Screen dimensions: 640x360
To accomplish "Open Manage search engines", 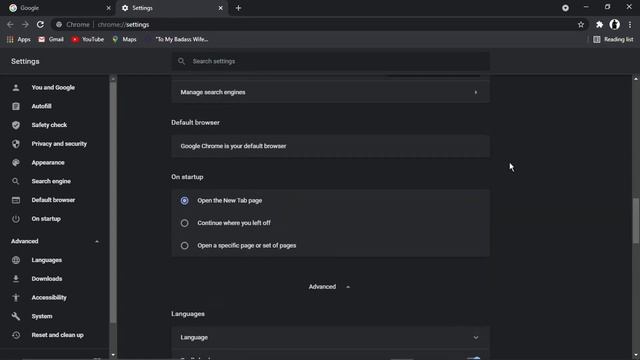I will [330, 92].
